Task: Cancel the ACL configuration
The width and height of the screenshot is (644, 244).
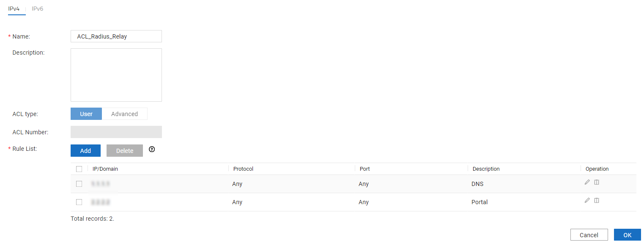Action: 589,235
